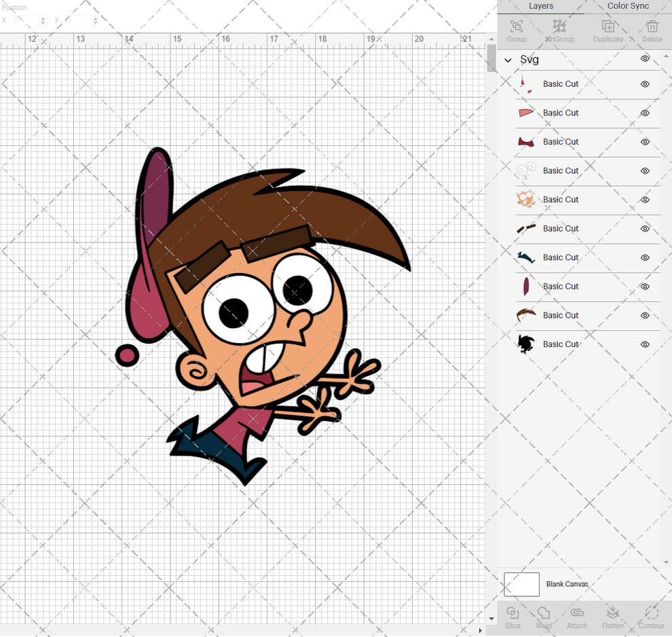
Task: Toggle visibility of the black silhouette layer
Action: [x=645, y=344]
